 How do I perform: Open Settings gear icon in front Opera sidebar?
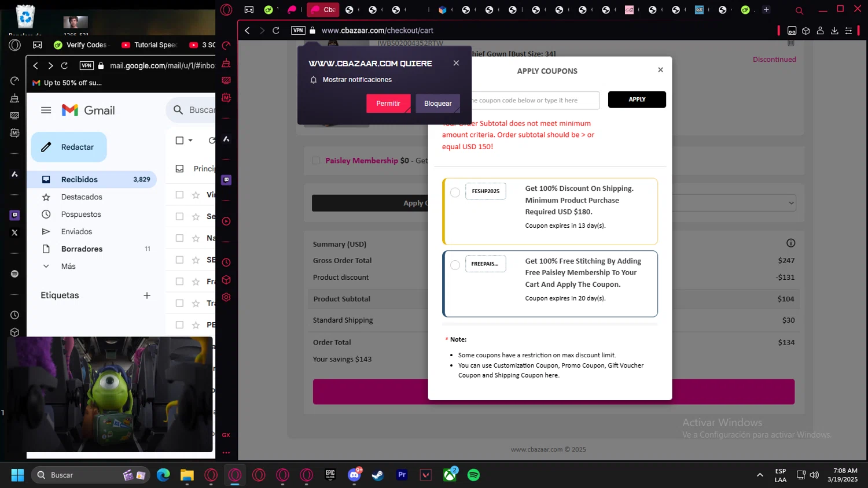point(226,297)
